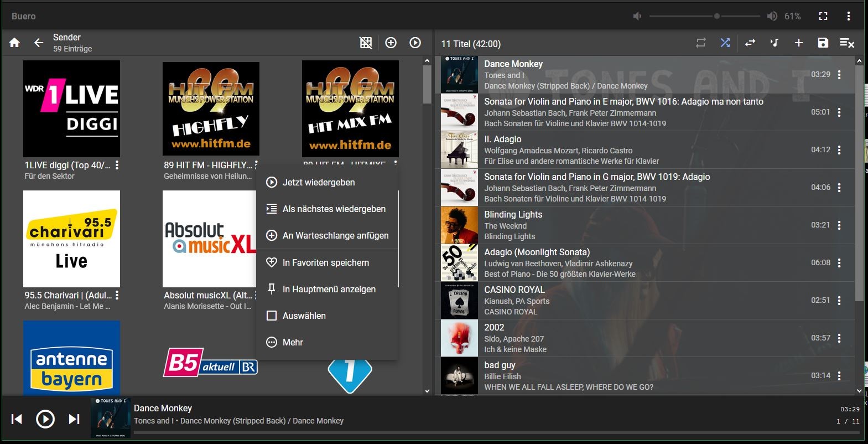Add all Sender entries to queue
The image size is (868, 444).
pos(391,43)
